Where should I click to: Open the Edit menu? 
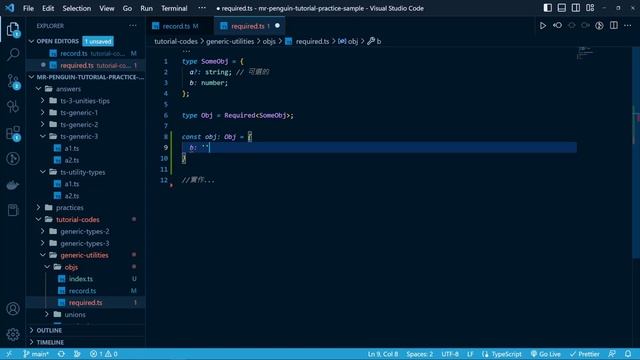(48, 8)
